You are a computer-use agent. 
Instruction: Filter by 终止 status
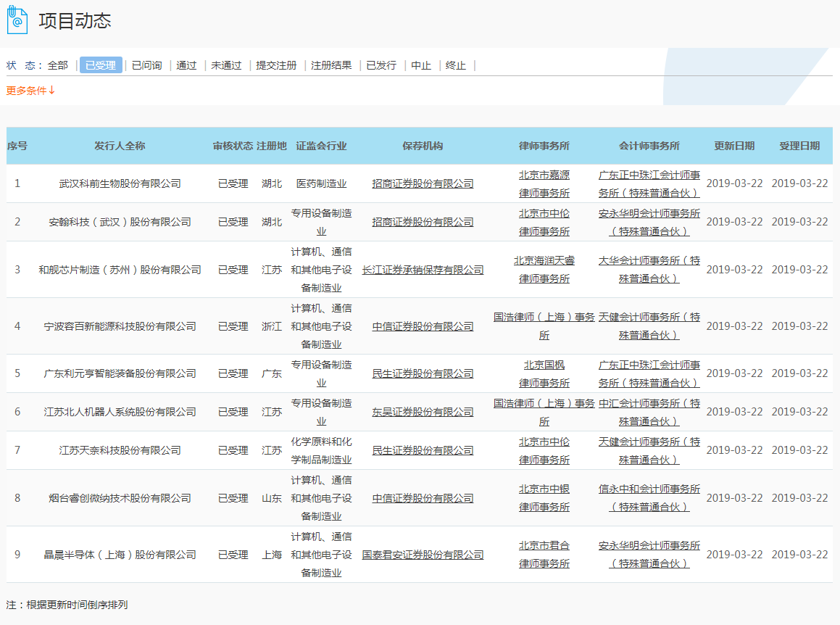point(456,65)
